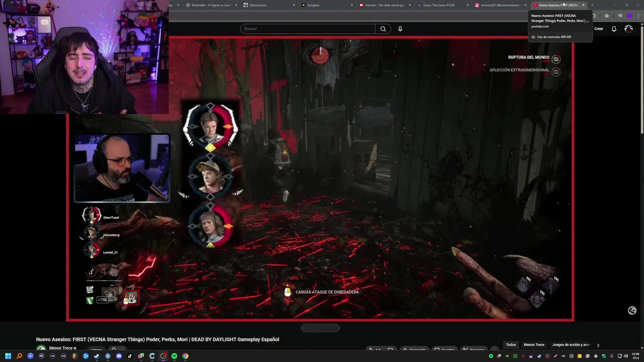Click the red-highlighted killer power icon
This screenshot has width=644, height=362.
tap(131, 297)
